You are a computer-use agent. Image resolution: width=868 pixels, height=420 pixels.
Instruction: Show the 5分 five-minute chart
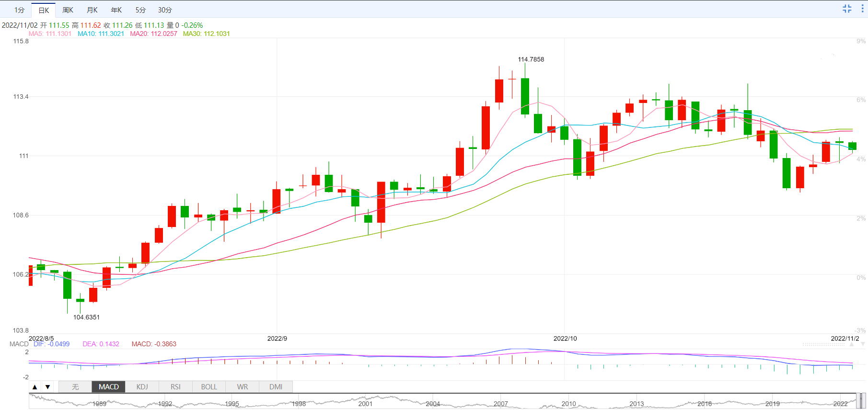pos(140,10)
